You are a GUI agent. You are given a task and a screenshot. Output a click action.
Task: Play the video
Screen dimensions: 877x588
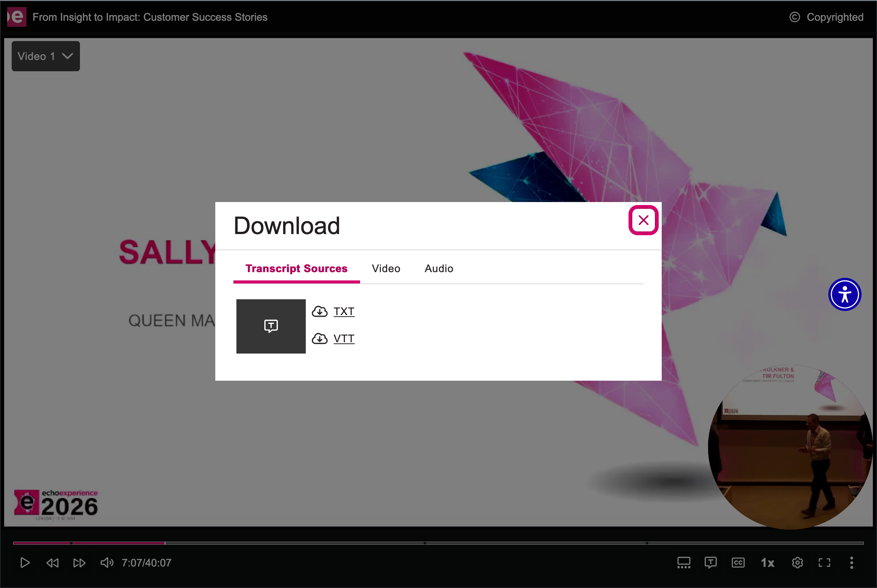(x=25, y=563)
